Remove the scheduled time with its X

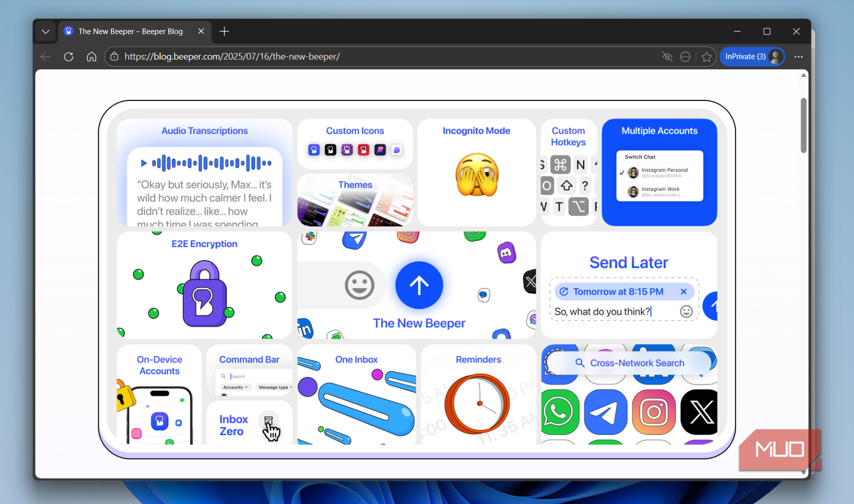click(x=684, y=292)
